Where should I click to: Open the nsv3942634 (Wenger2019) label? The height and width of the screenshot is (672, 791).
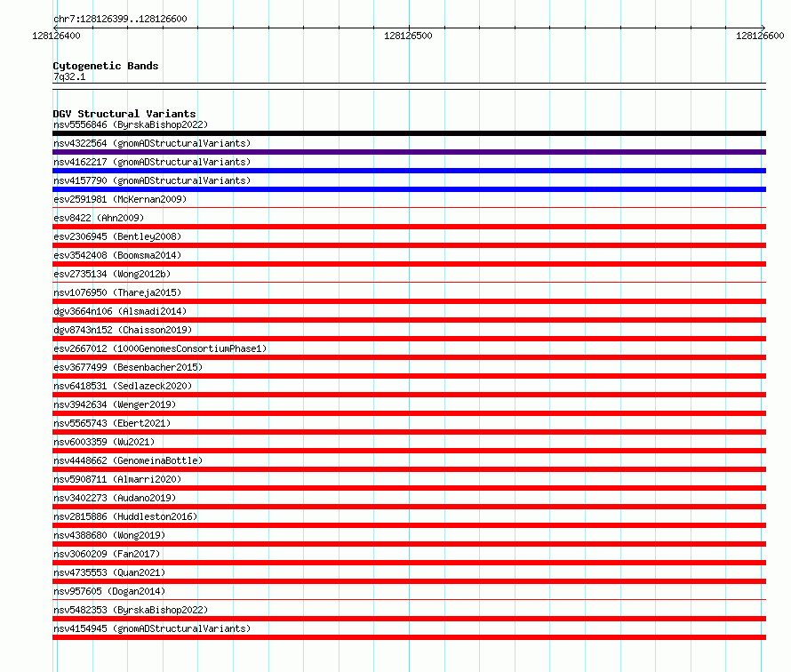click(115, 404)
